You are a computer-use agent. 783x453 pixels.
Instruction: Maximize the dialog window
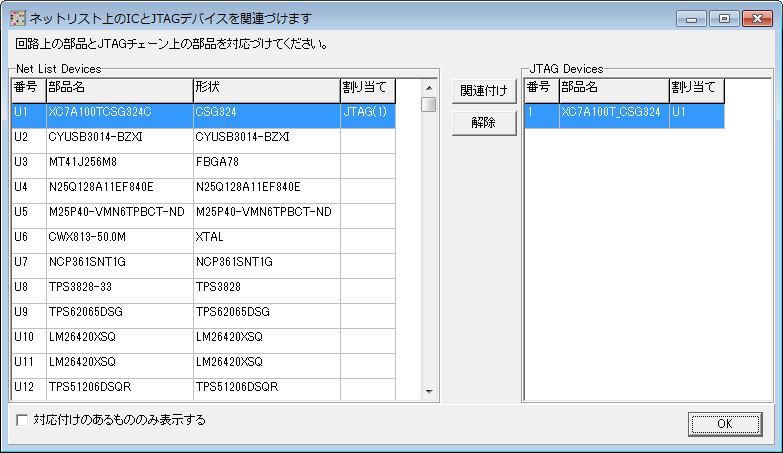(x=723, y=18)
